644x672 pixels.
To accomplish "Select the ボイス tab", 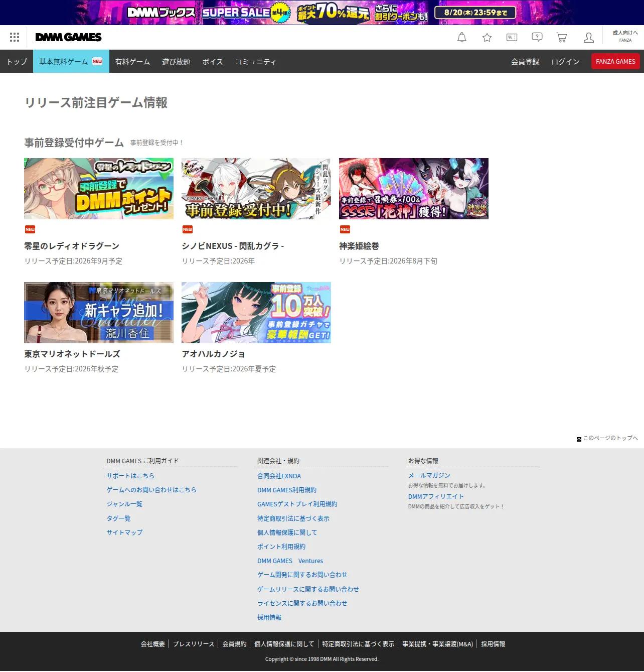I will coord(213,62).
